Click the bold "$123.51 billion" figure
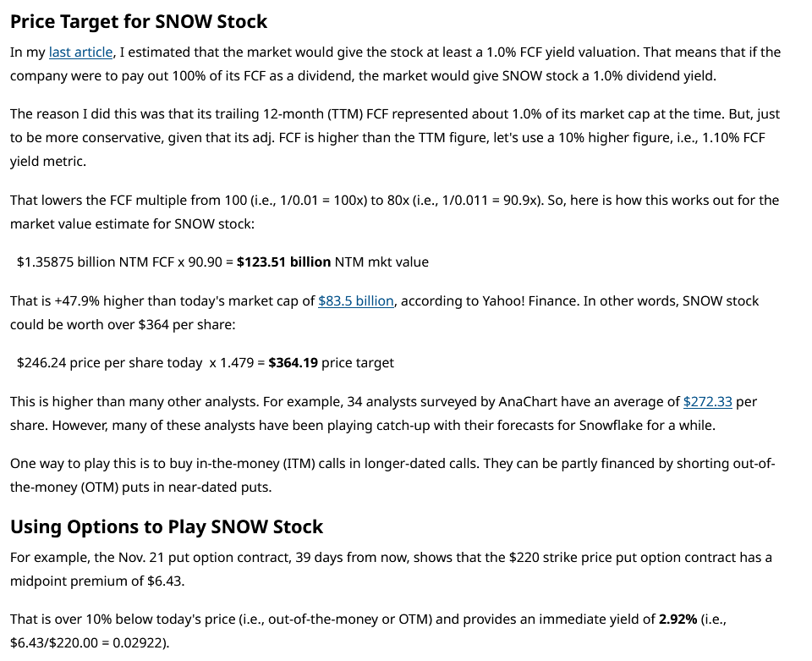812x661 pixels. (x=283, y=262)
